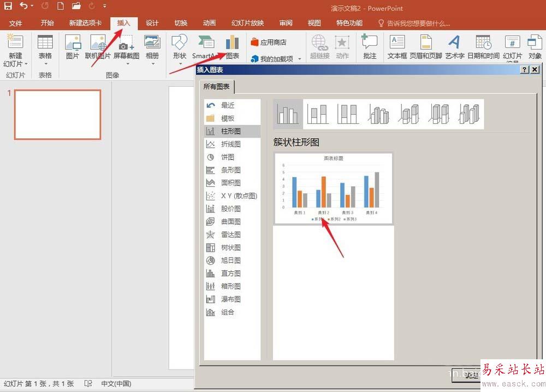This screenshot has width=546, height=392.
Task: Choose the 100% stacked column subtype icon
Action: click(348, 114)
